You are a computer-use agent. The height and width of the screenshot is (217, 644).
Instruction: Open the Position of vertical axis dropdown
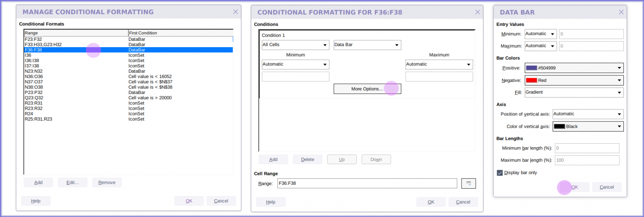[588, 114]
